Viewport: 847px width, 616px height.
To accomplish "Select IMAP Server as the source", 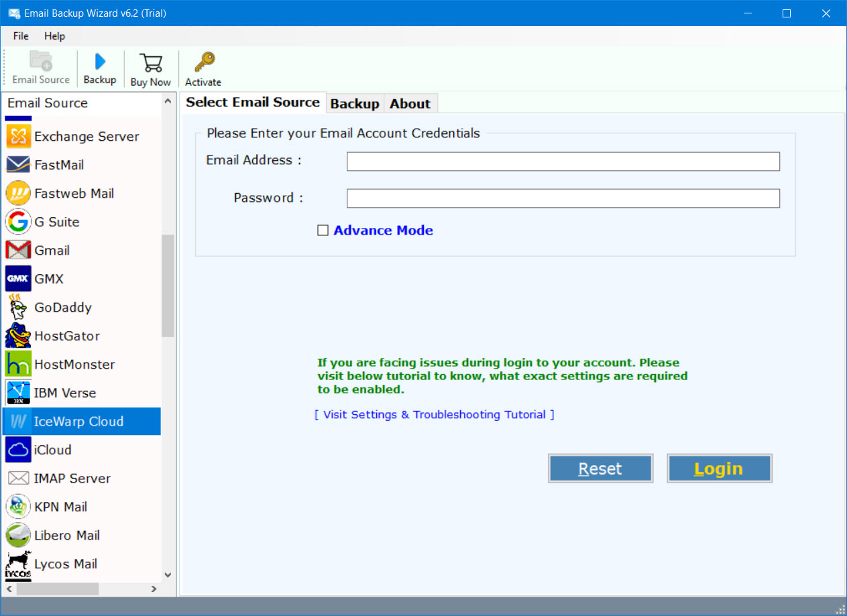I will [74, 478].
